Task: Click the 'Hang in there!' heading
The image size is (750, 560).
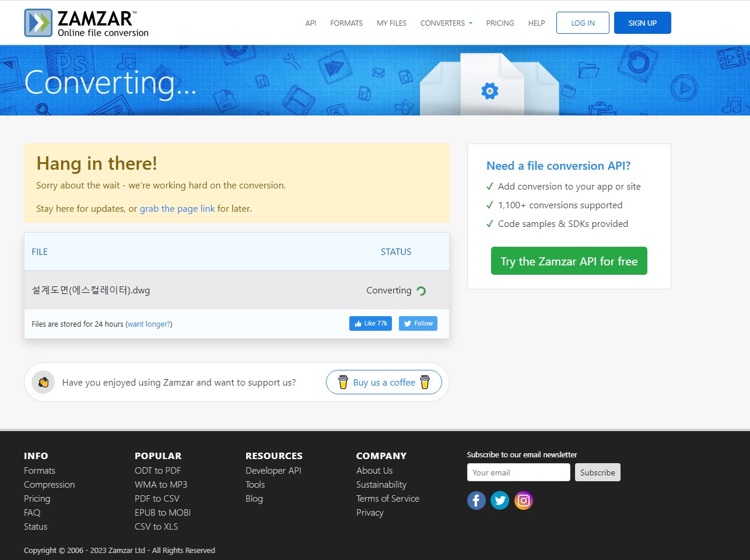Action: coord(97,164)
